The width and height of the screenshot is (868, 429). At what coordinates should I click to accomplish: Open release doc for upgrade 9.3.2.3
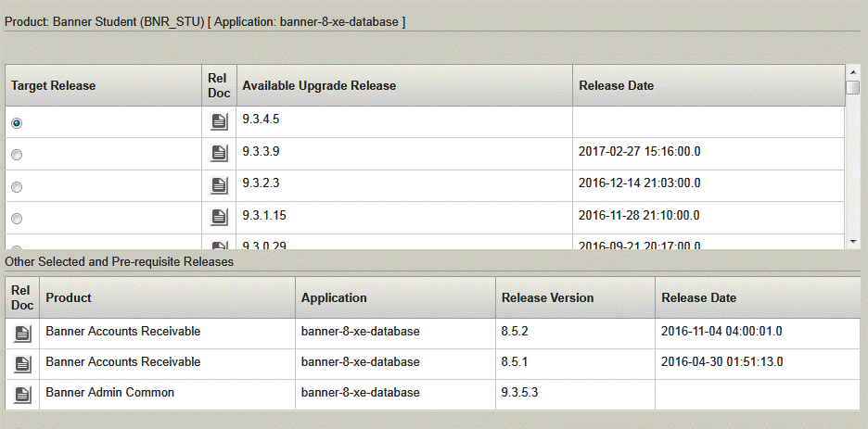pos(219,185)
